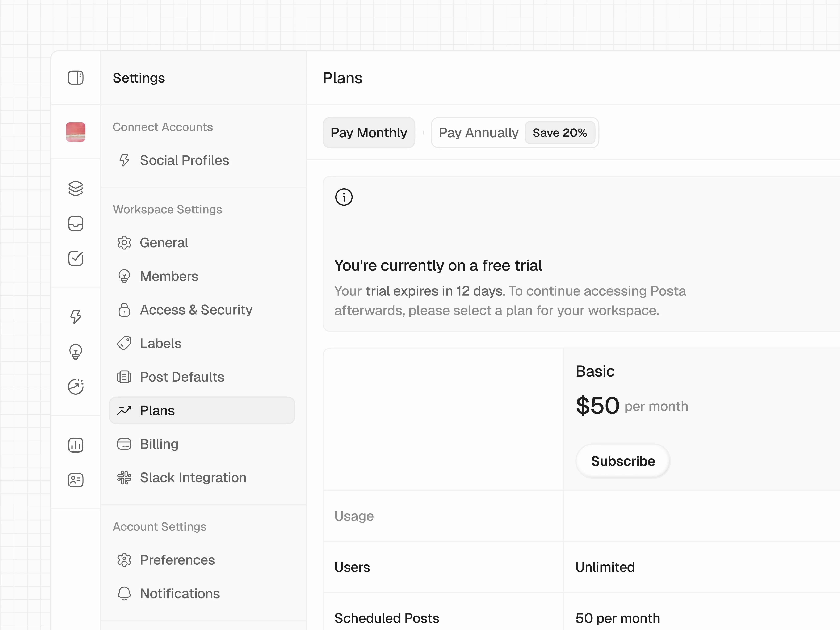Click the lightning bolt icon in rail
The width and height of the screenshot is (840, 630).
[x=76, y=316]
